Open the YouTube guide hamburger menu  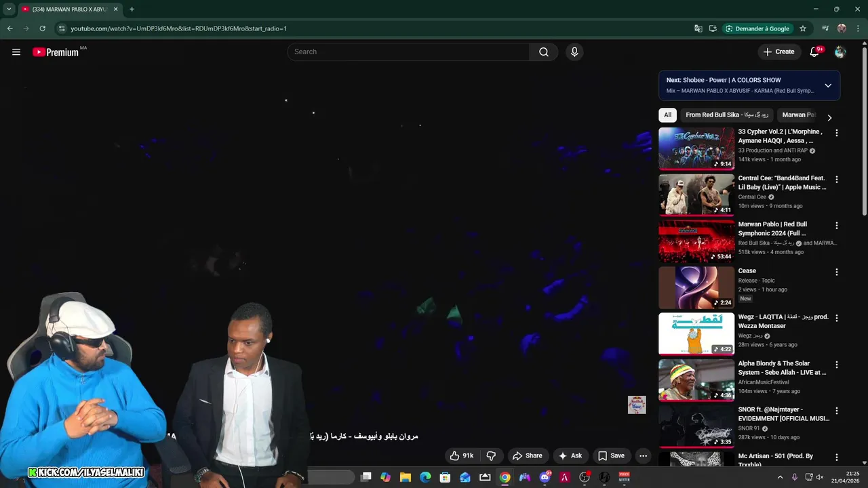pos(16,52)
